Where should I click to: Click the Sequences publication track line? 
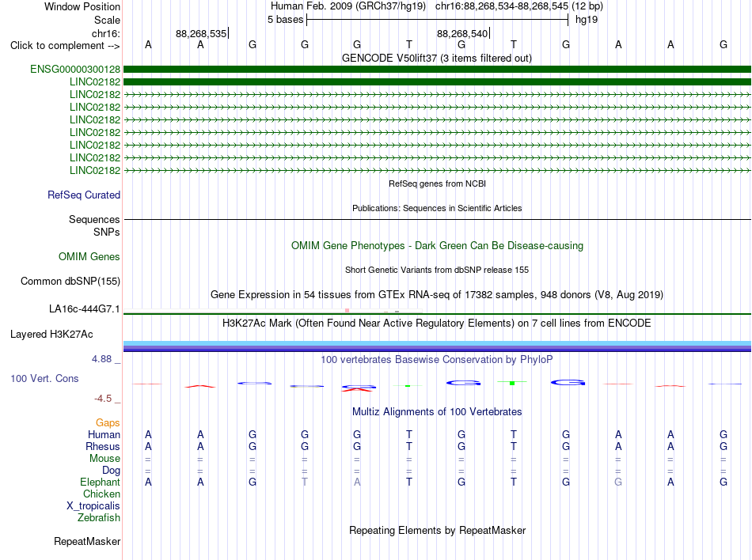[437, 219]
